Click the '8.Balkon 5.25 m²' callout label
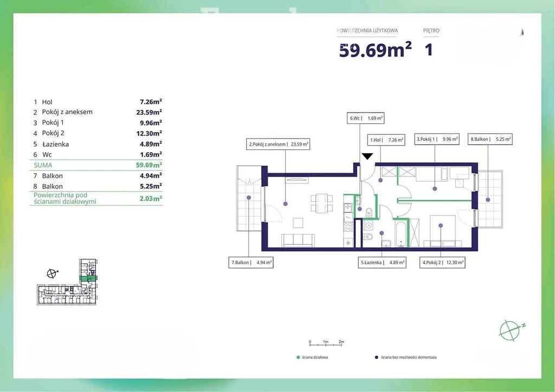The height and width of the screenshot is (392, 555). [x=491, y=139]
